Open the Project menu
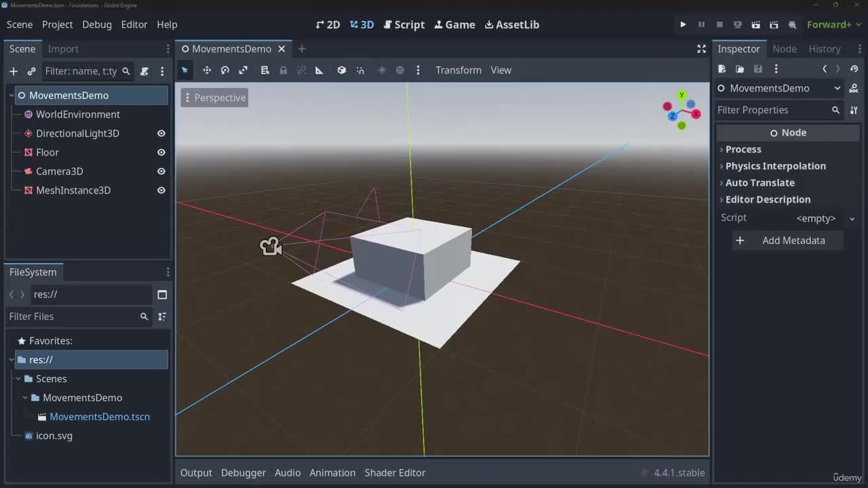This screenshot has width=868, height=488. (57, 24)
